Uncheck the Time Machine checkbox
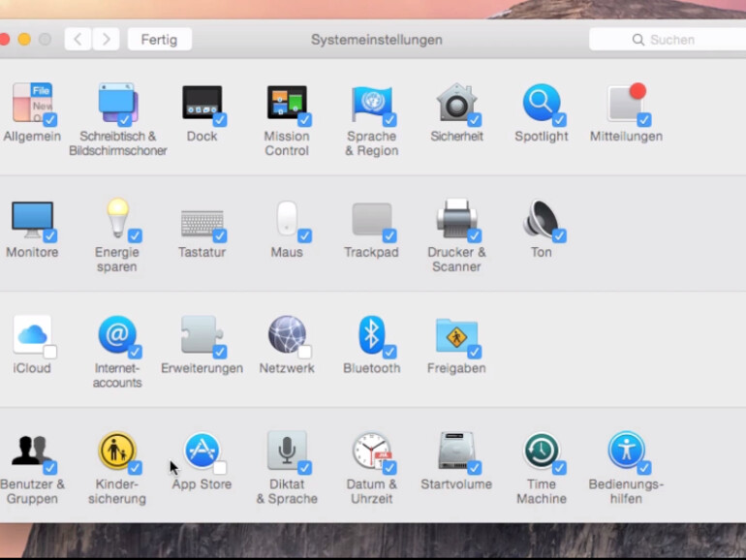The image size is (746, 560). coord(560,468)
